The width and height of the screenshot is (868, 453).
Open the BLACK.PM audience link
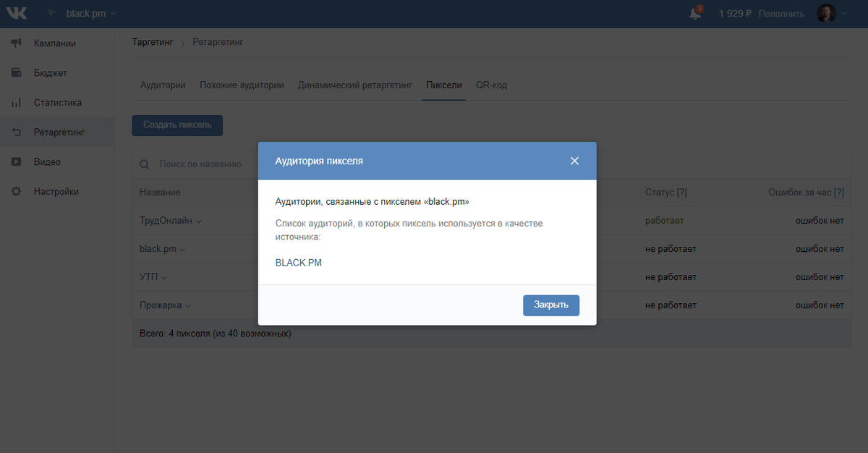tap(299, 263)
